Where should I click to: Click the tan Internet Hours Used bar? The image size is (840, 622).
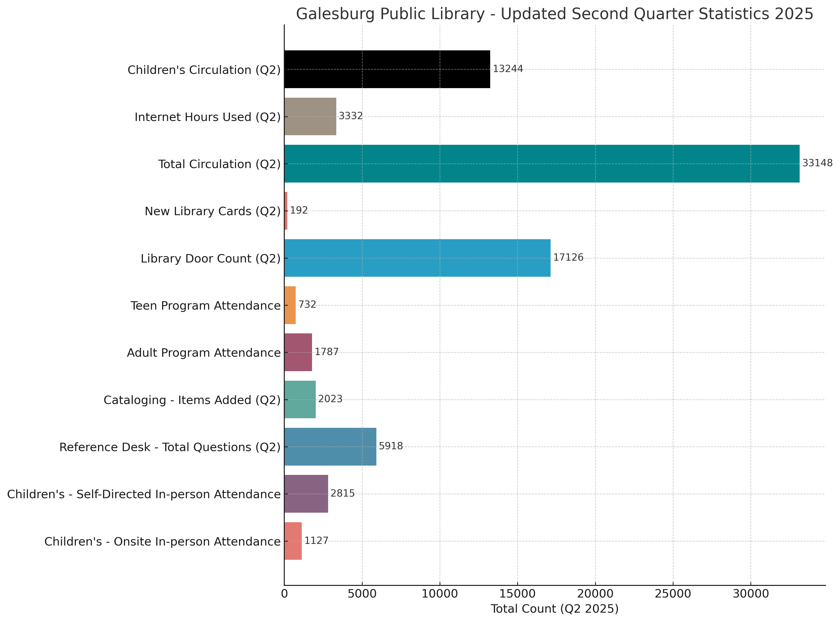coord(310,116)
